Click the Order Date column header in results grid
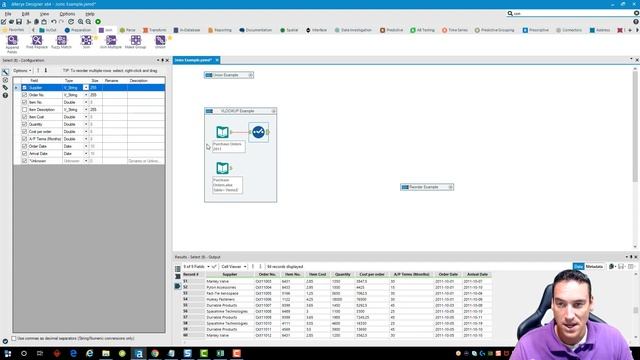The image size is (640, 360). point(448,274)
